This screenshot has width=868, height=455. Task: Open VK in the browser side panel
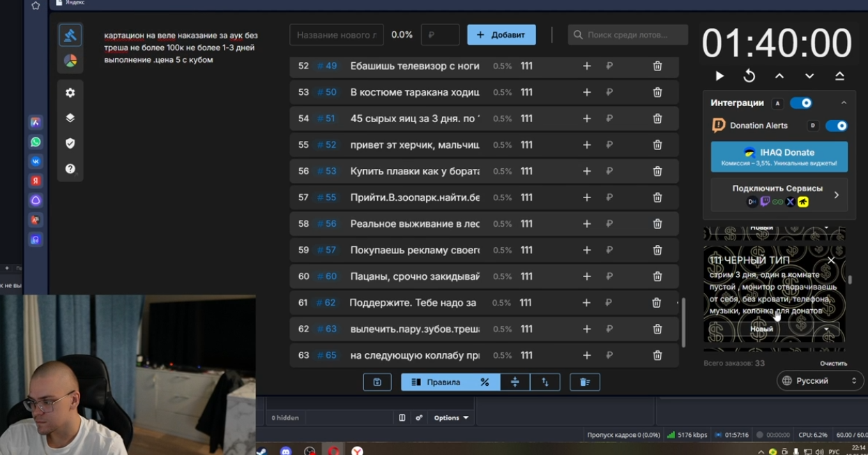pyautogui.click(x=36, y=161)
